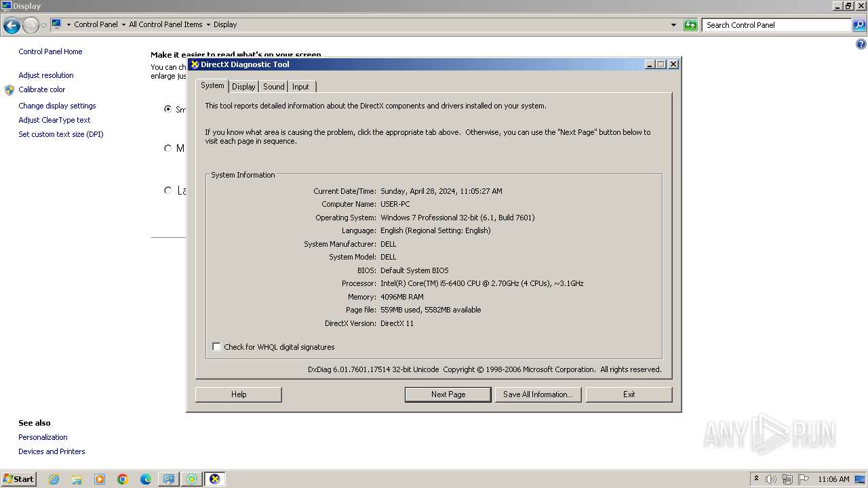Click the Help button in DxDiag

239,394
